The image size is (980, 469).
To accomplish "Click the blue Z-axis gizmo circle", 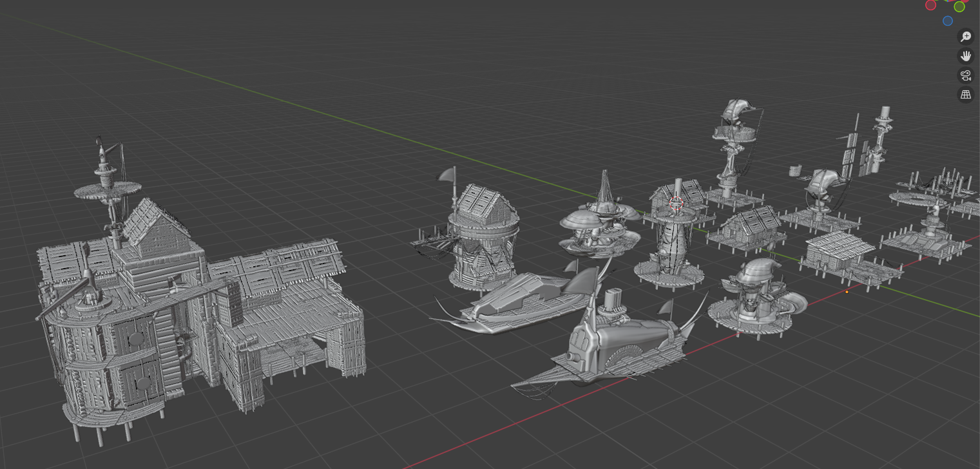I will (947, 21).
